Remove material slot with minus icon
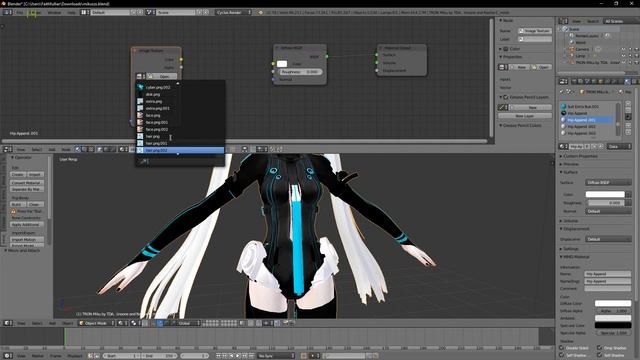Viewport: 640px width, 360px height. click(628, 110)
